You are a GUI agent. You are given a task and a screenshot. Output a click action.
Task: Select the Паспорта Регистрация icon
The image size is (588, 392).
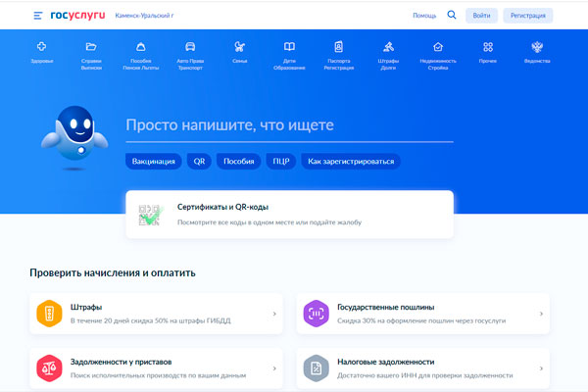[x=339, y=46]
